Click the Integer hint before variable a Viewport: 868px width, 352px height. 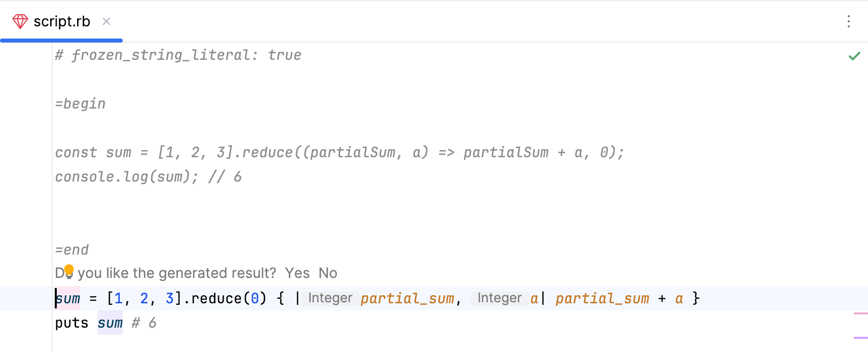tap(500, 298)
